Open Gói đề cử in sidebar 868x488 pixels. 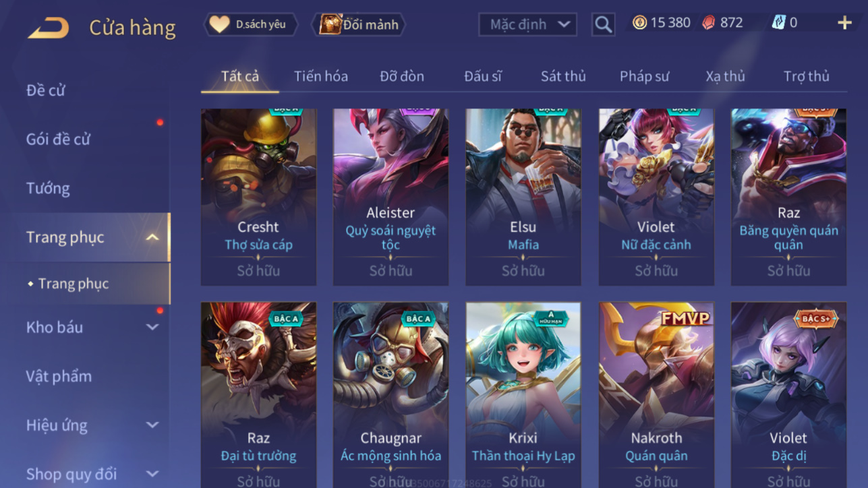pos(58,139)
